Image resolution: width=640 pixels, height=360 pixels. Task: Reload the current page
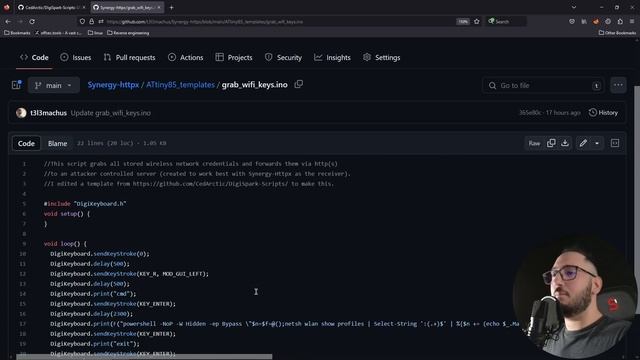point(32,21)
